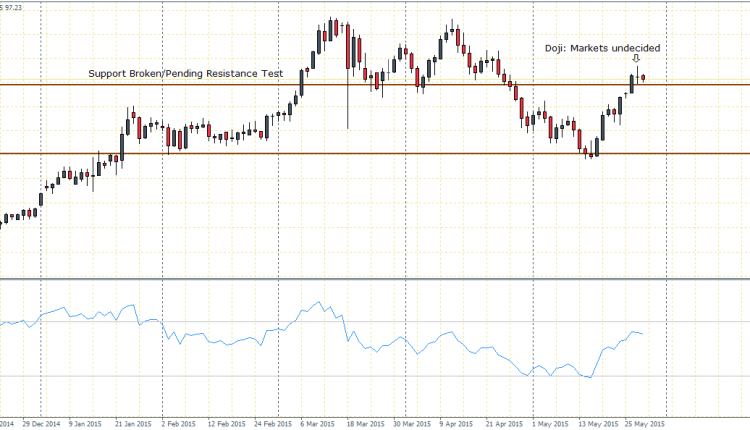Click the arrow marker above the doji candle
This screenshot has width=750, height=430.
click(x=637, y=59)
